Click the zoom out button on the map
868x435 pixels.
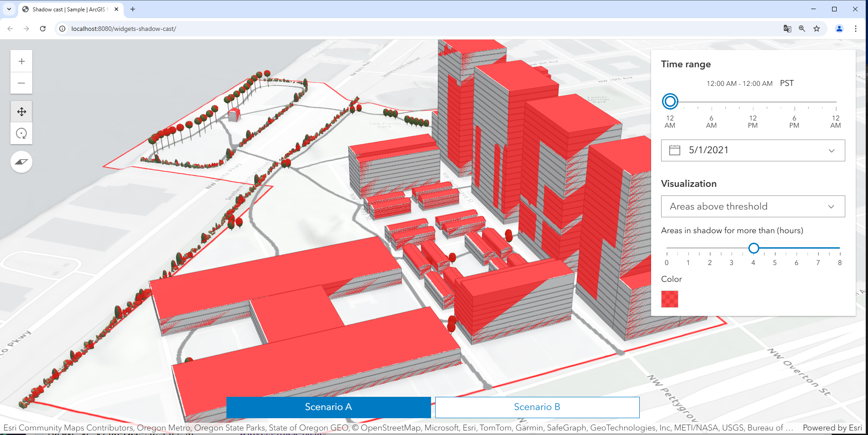(x=21, y=83)
